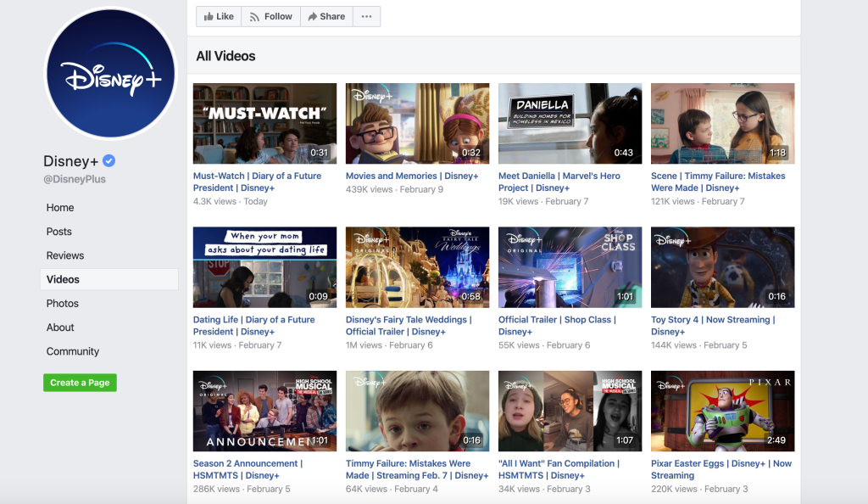Go to the Community section

pos(73,351)
